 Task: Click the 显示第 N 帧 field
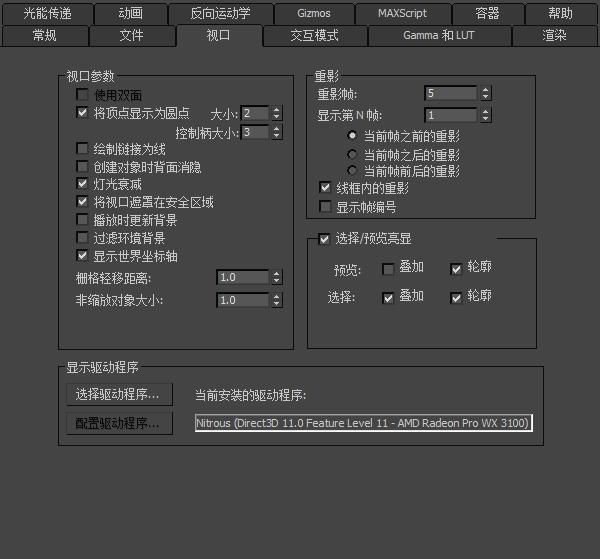[451, 115]
